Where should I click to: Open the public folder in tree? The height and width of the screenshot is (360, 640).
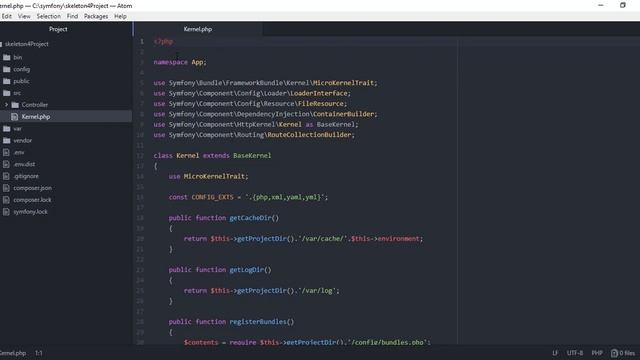[x=21, y=81]
